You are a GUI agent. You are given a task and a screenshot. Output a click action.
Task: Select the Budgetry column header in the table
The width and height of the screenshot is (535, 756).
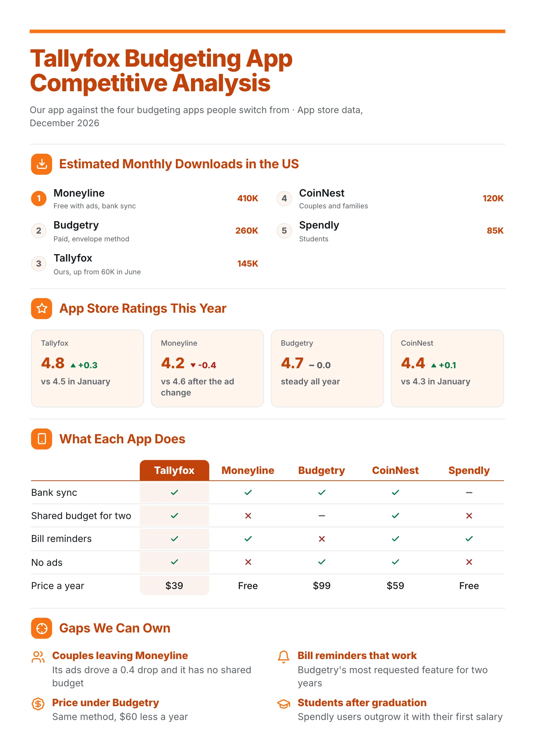322,471
